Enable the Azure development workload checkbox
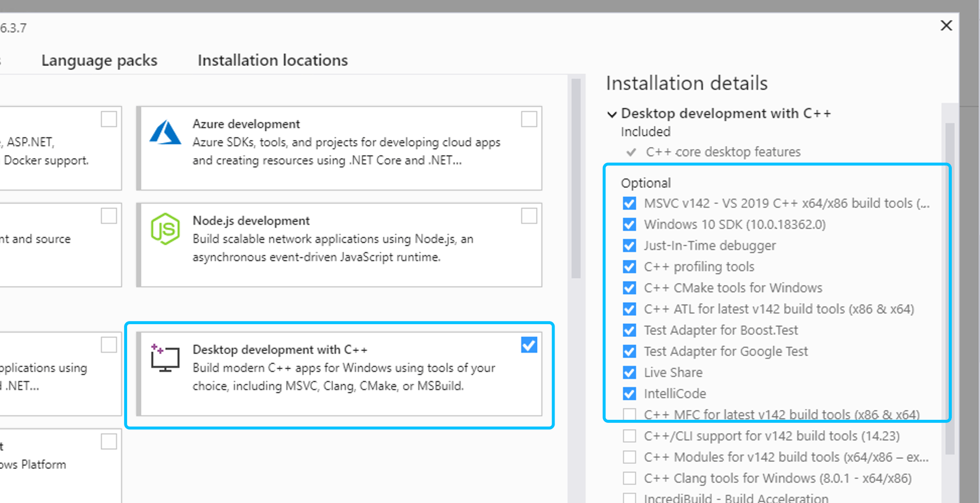 click(529, 119)
